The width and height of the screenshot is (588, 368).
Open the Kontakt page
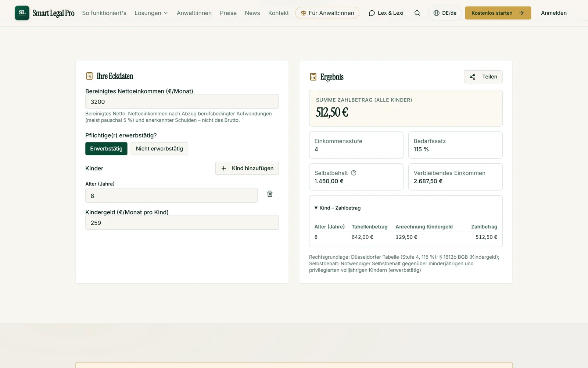click(x=279, y=13)
